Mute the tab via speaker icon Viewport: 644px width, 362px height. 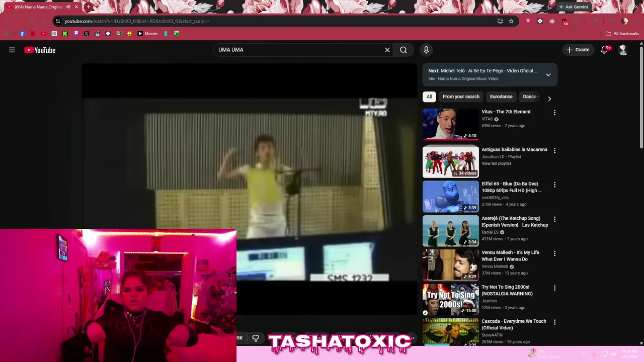68,7
